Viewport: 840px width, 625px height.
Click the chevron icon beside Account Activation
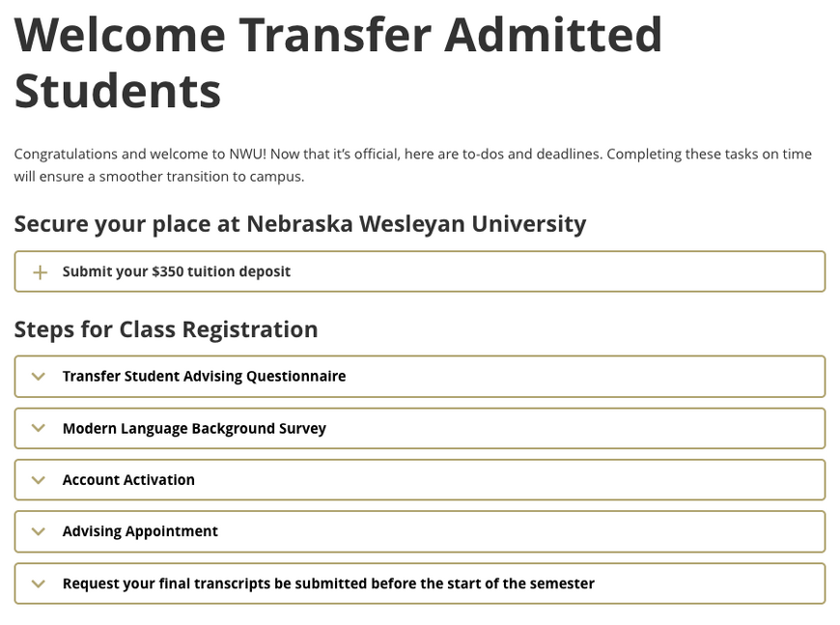(39, 480)
